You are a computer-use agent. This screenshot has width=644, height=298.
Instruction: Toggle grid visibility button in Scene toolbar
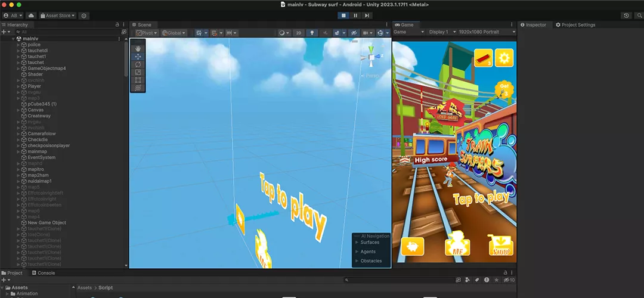pos(199,33)
